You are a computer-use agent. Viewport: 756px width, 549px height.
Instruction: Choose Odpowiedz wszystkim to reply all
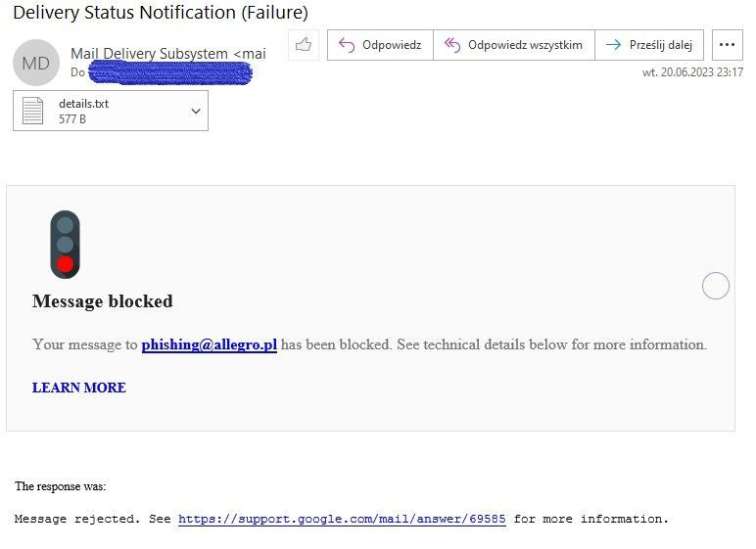tap(513, 45)
